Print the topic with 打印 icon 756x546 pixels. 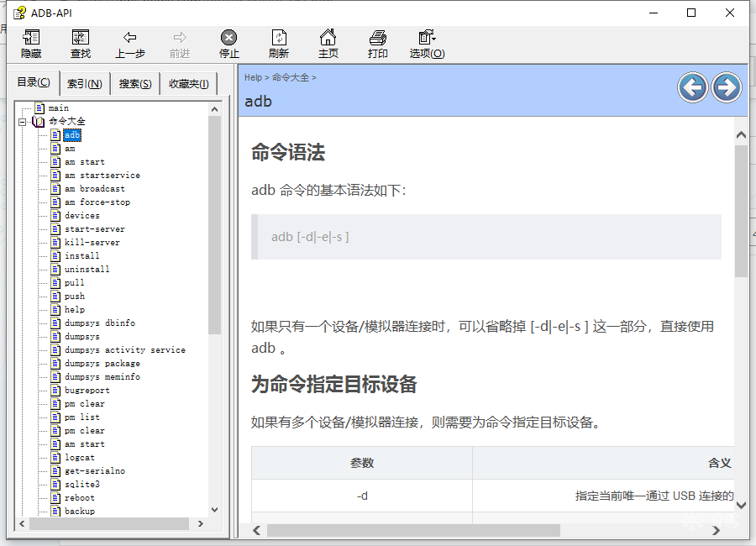point(377,44)
